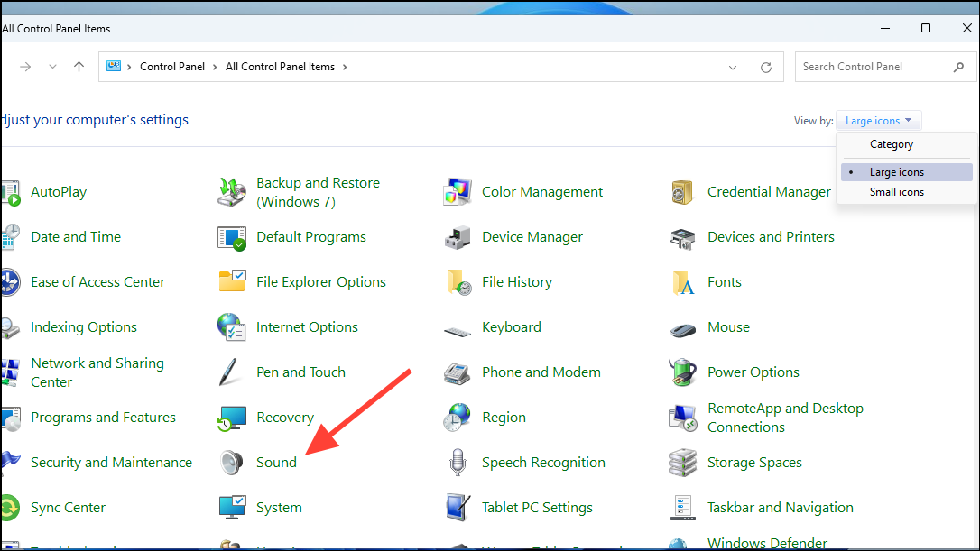Image resolution: width=980 pixels, height=551 pixels.
Task: Go forward with the arrow button
Action: (25, 67)
